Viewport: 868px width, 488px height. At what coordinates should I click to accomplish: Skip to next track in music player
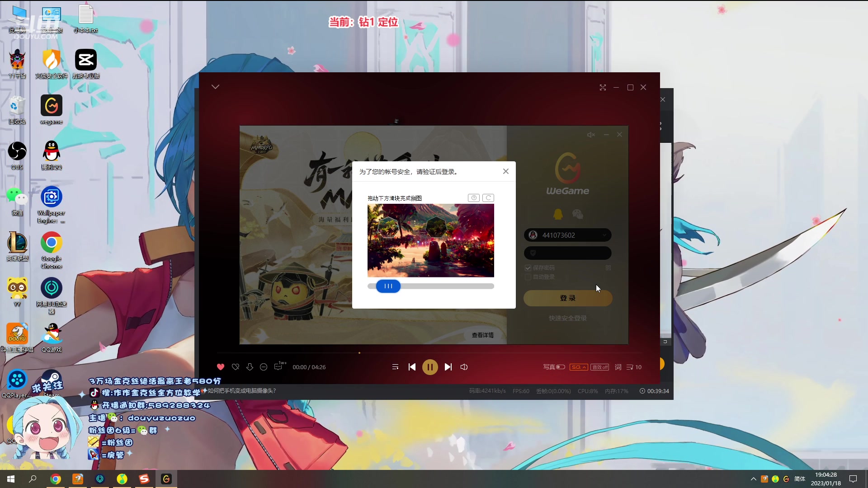point(448,367)
